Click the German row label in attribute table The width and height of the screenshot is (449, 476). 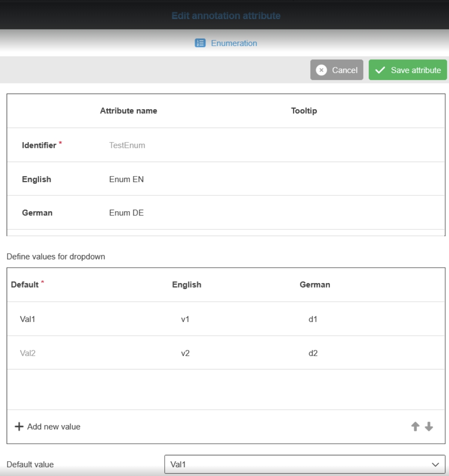37,213
